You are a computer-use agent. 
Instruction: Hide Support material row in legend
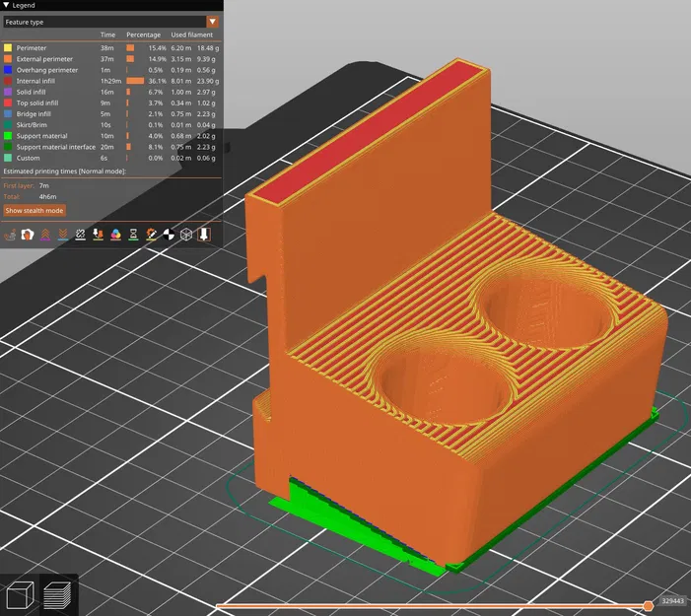point(111,136)
